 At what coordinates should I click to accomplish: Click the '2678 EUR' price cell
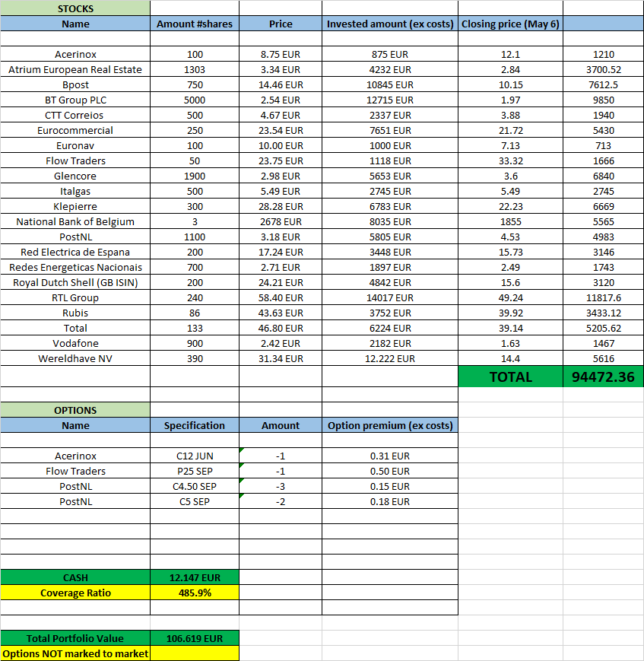[x=281, y=221]
